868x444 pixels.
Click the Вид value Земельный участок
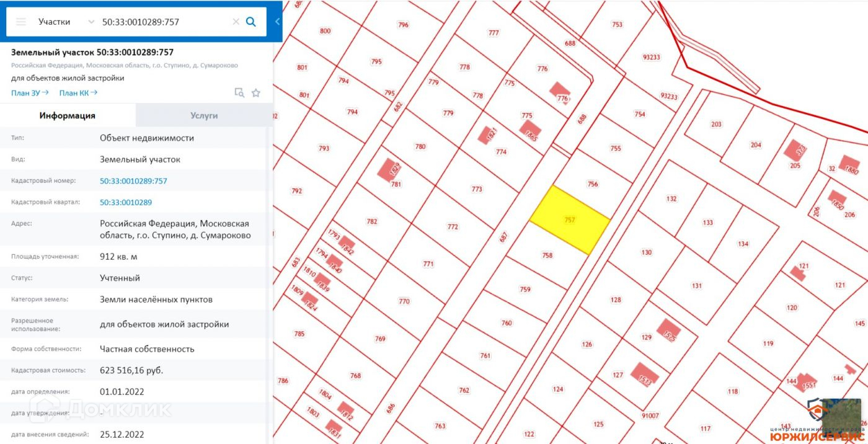140,159
